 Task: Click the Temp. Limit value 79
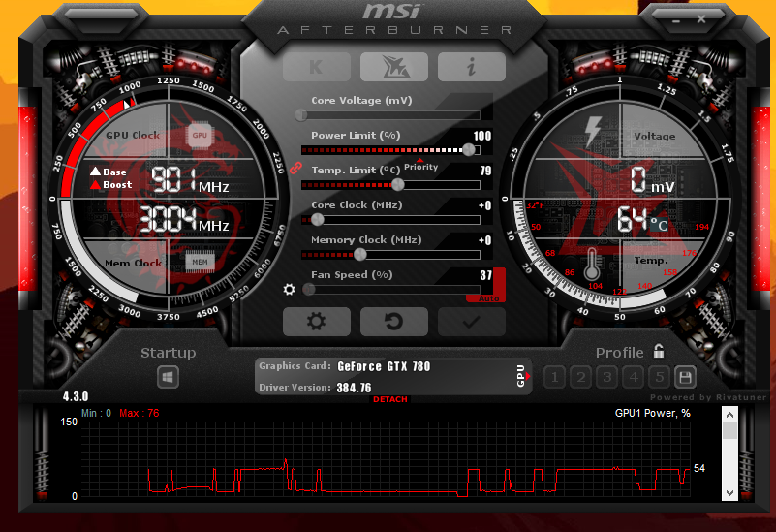tap(485, 171)
